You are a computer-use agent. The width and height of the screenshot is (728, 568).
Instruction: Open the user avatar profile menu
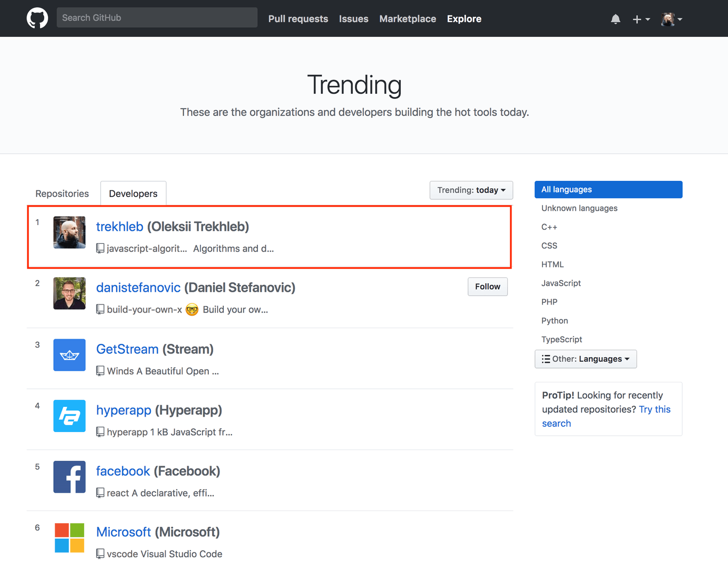coord(672,19)
